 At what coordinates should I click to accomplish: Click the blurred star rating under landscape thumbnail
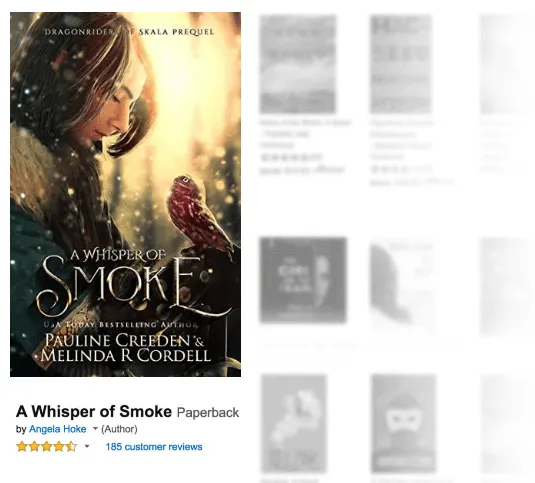click(290, 158)
